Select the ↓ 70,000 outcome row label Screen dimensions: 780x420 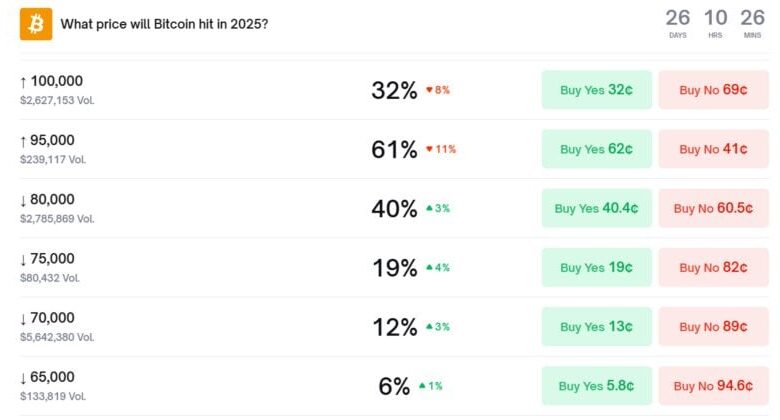pyautogui.click(x=47, y=318)
